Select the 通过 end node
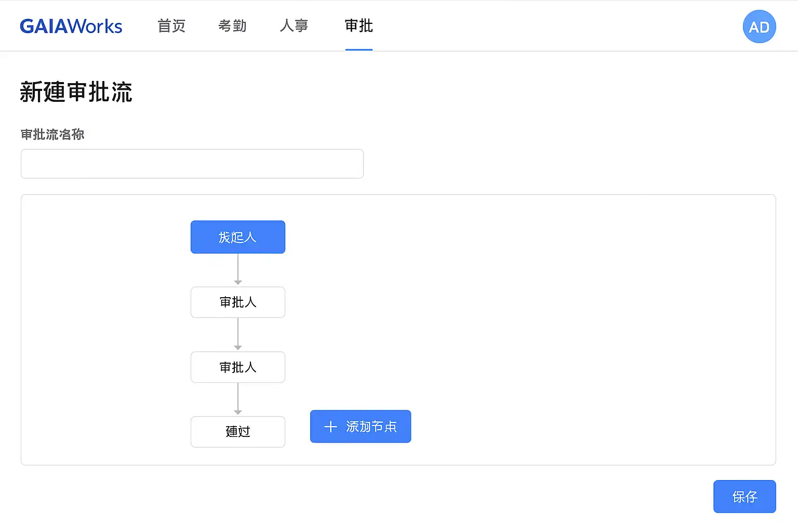Viewport: 798px width, 532px height. [238, 432]
